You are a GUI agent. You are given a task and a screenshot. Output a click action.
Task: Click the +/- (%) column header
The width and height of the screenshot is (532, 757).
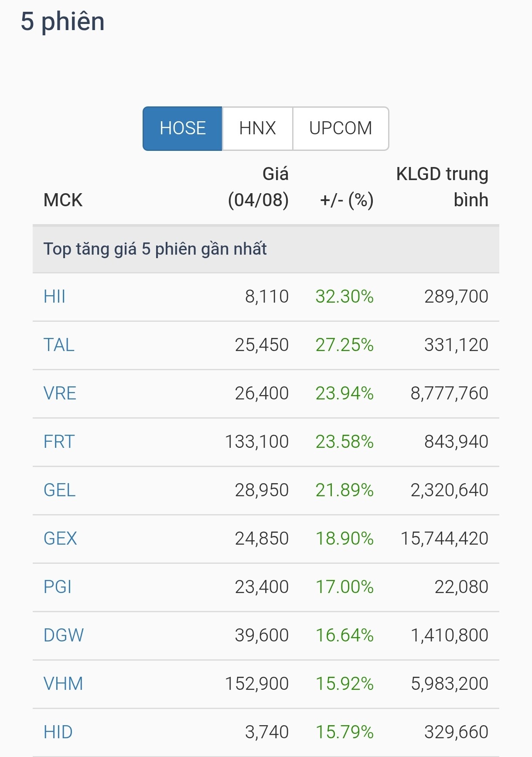[x=347, y=200]
